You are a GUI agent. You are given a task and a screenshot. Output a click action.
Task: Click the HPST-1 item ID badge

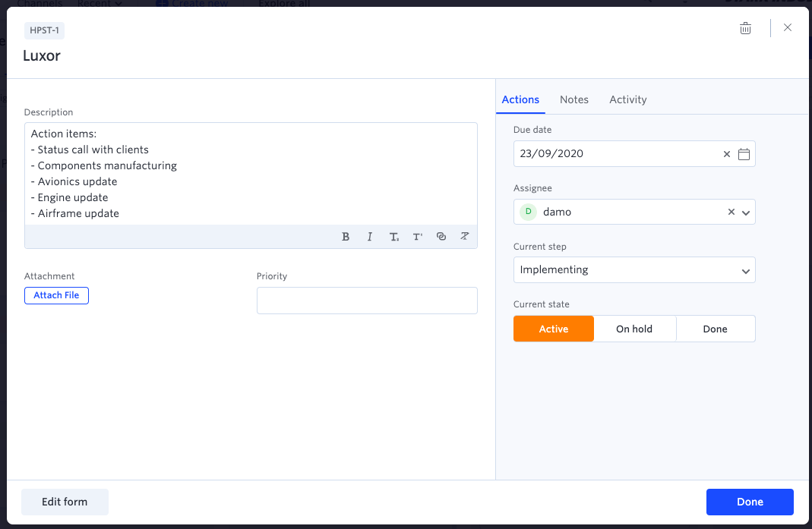tap(45, 30)
